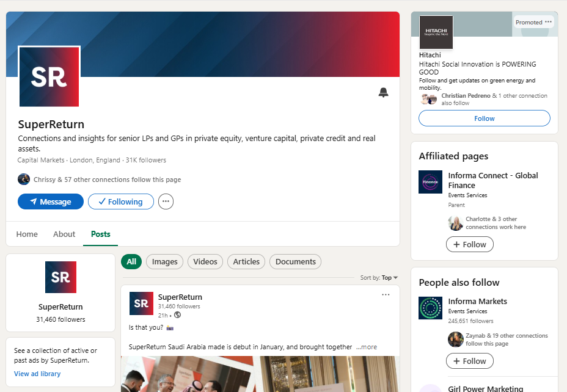Toggle the Following button for SuperReturn

point(120,201)
